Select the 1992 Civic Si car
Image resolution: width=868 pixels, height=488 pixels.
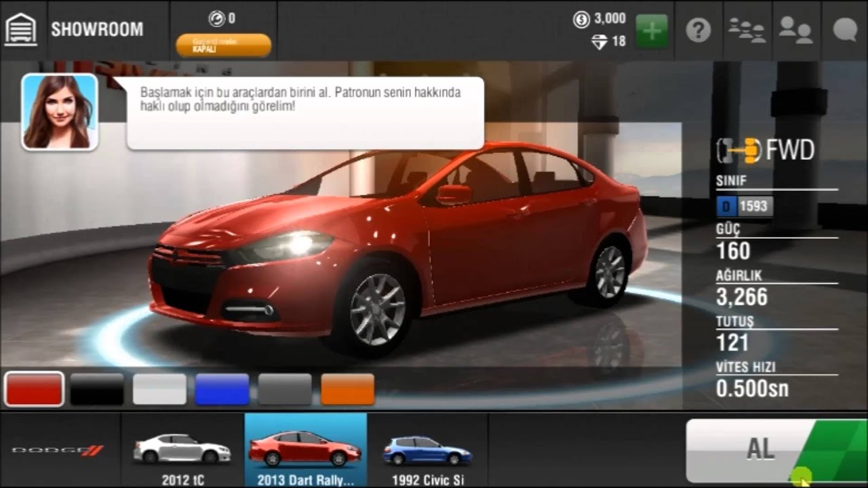[x=428, y=451]
